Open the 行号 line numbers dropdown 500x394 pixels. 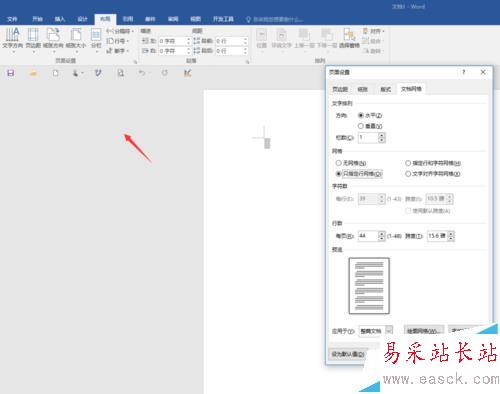(118, 41)
